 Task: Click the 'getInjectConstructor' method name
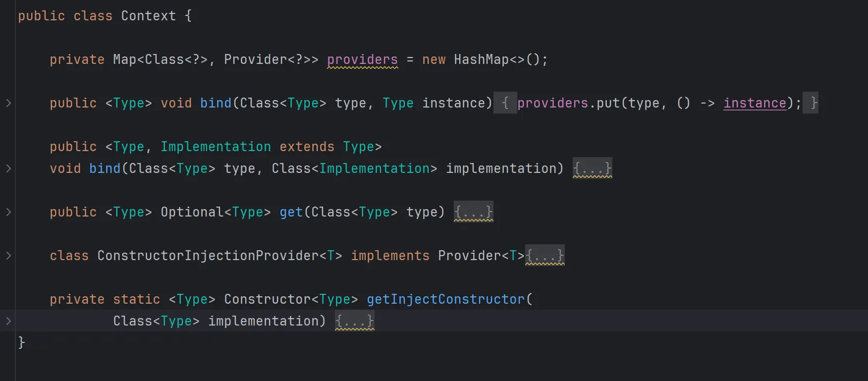pyautogui.click(x=445, y=299)
